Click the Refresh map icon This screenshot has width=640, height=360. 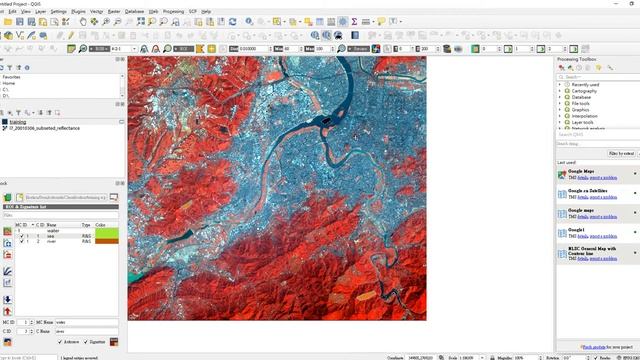tap(233, 22)
